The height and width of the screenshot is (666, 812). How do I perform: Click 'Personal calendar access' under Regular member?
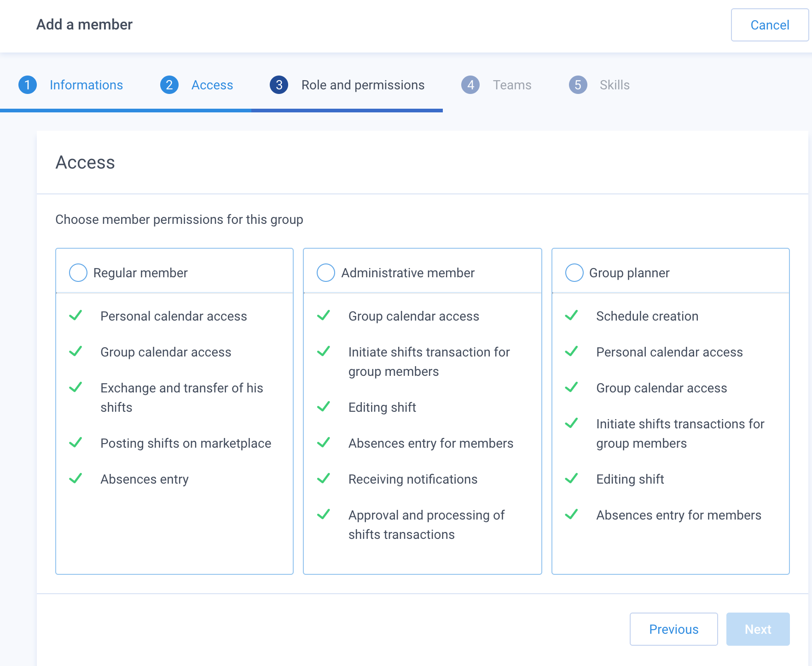pos(174,316)
